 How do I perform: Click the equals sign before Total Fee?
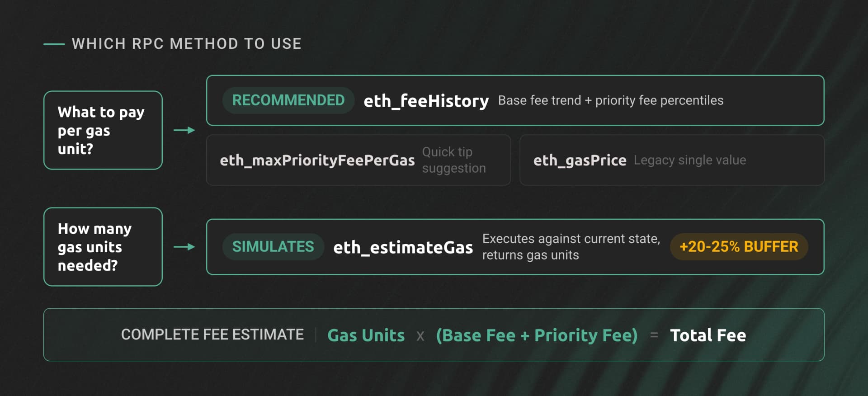pyautogui.click(x=654, y=335)
